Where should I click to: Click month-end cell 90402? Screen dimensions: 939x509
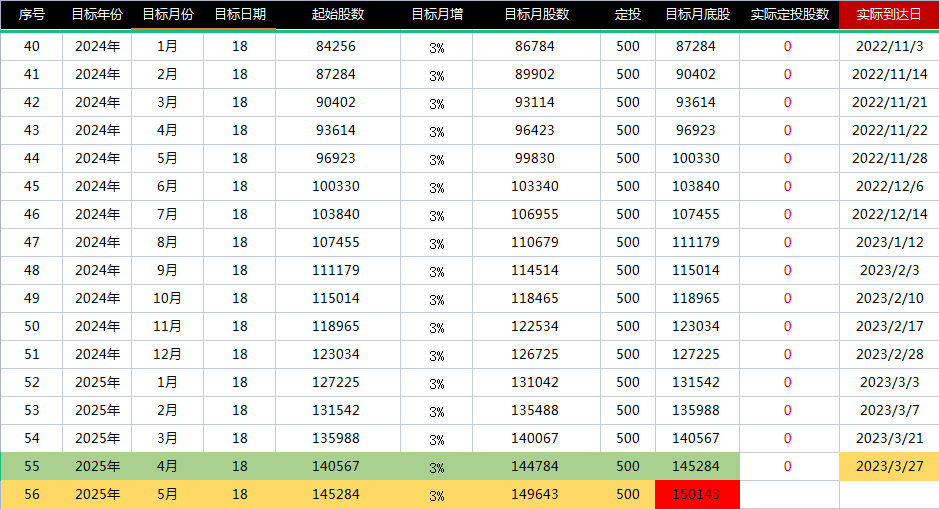pos(697,74)
